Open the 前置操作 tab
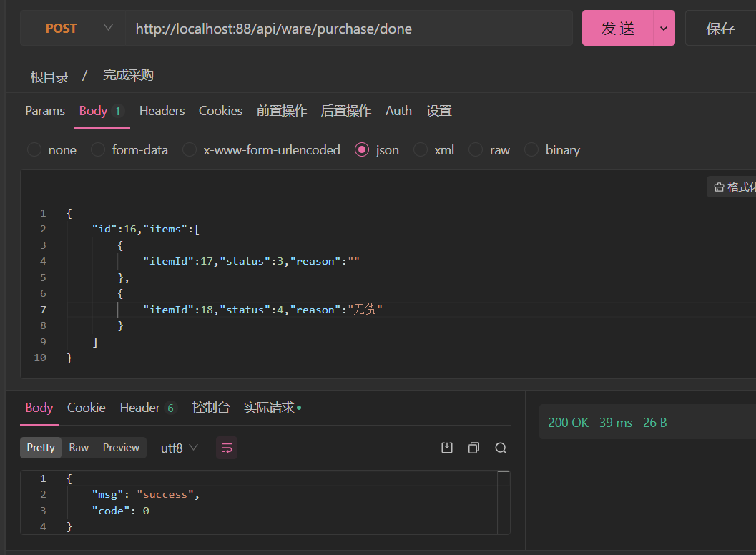 pos(282,111)
